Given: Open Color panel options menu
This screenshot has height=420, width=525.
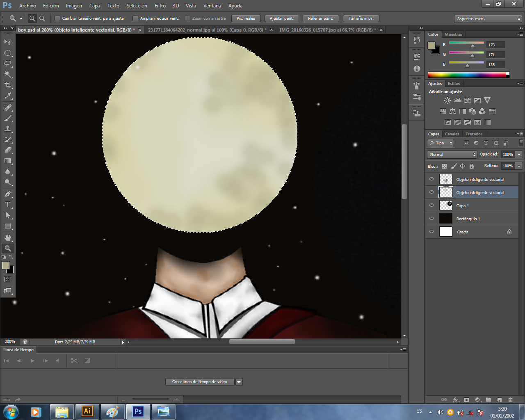Looking at the screenshot, I should pyautogui.click(x=520, y=34).
